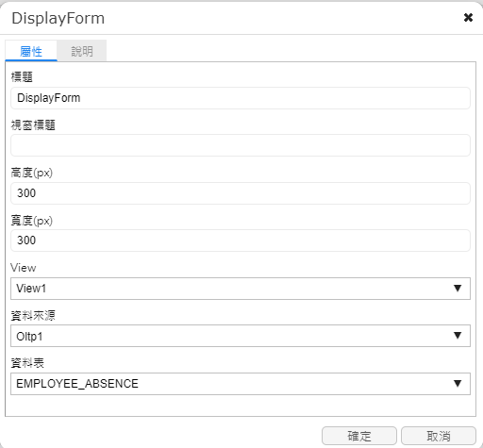Switch to the 說明 tab

pyautogui.click(x=82, y=51)
